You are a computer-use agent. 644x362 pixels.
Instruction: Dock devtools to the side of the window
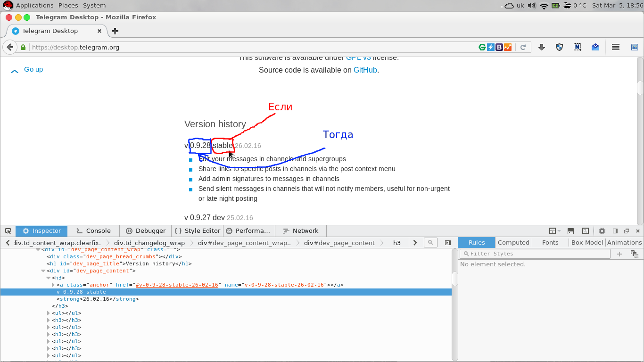pyautogui.click(x=615, y=231)
